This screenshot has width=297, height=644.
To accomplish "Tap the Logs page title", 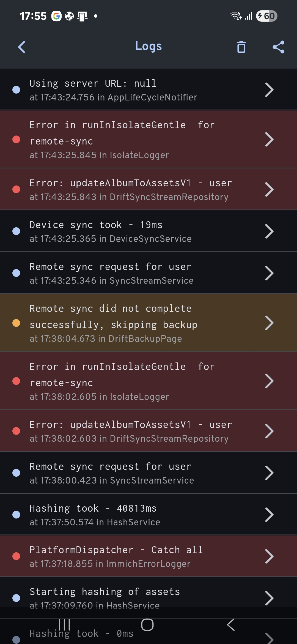I will tap(148, 46).
